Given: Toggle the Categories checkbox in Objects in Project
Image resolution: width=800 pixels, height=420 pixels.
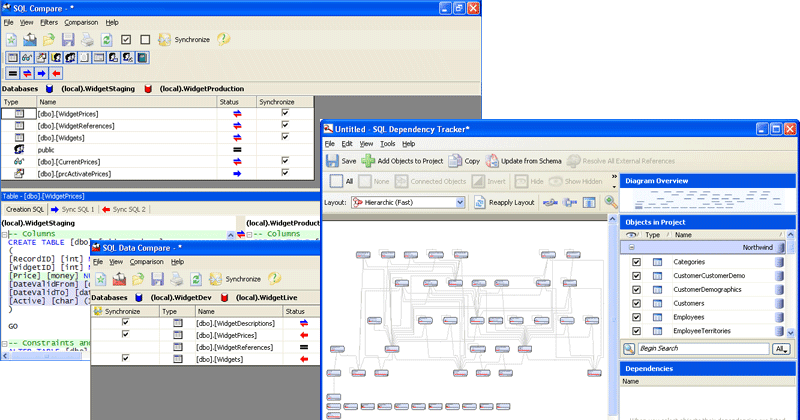Looking at the screenshot, I should (636, 262).
